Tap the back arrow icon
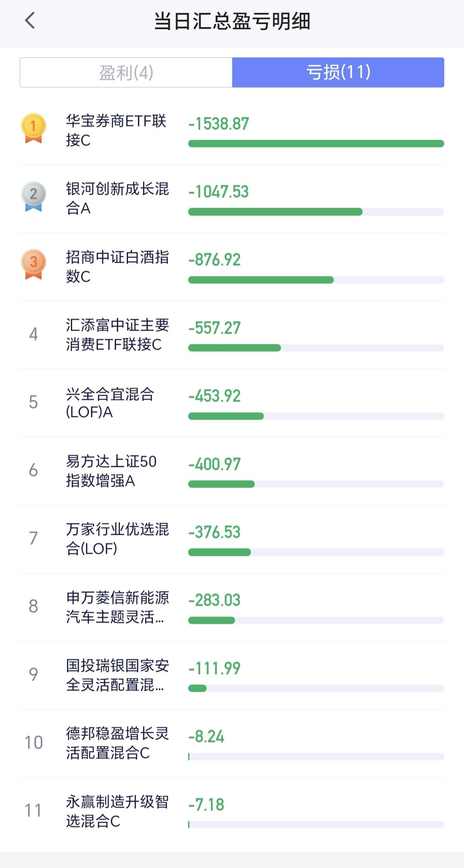The width and height of the screenshot is (464, 868). (x=30, y=21)
